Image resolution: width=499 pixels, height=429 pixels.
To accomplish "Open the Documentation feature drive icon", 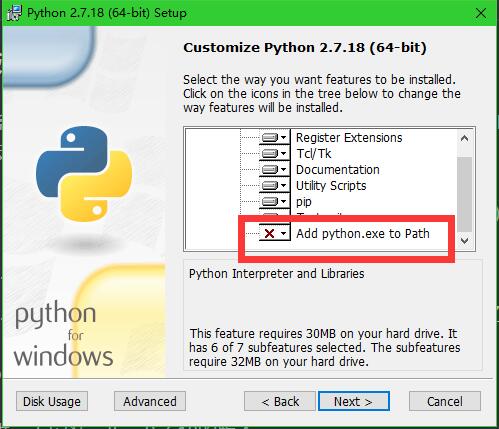I will (275, 169).
